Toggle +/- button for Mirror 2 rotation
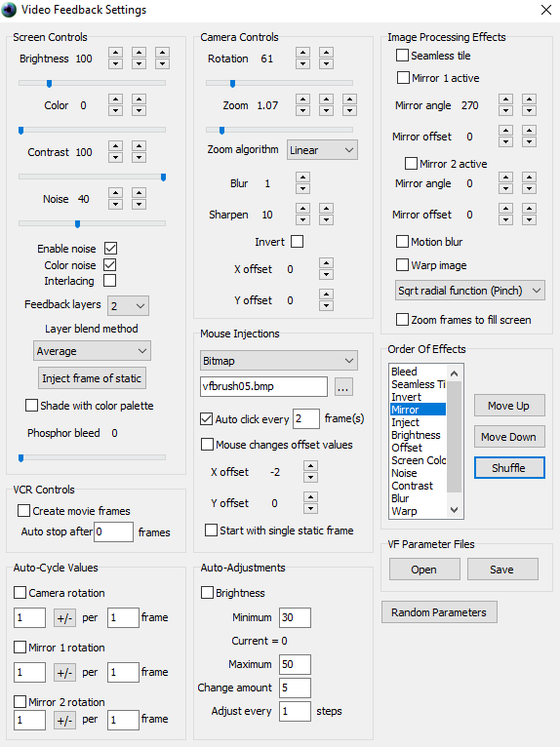The image size is (560, 747). coord(64,720)
